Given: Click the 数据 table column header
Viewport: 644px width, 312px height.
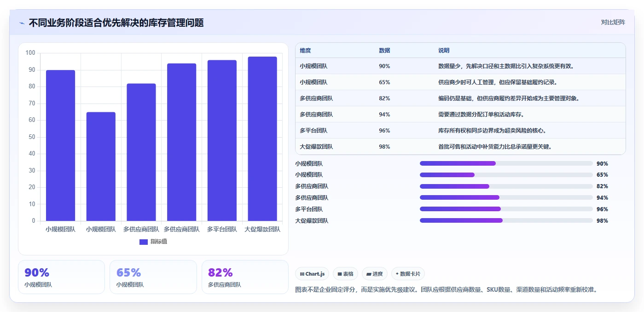Looking at the screenshot, I should pyautogui.click(x=384, y=51).
